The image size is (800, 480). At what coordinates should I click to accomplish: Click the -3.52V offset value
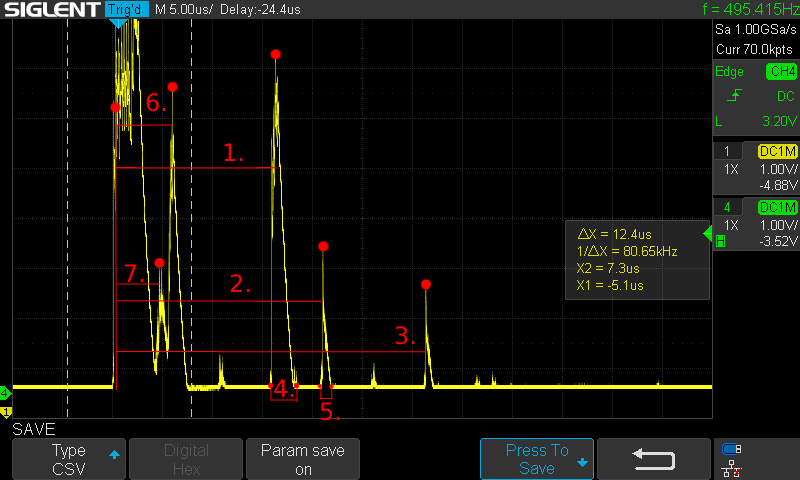point(778,241)
